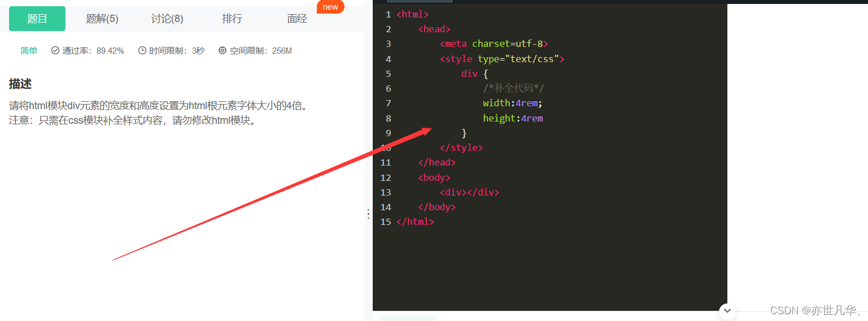Click the /*补全代码*/ comment line

click(x=514, y=89)
